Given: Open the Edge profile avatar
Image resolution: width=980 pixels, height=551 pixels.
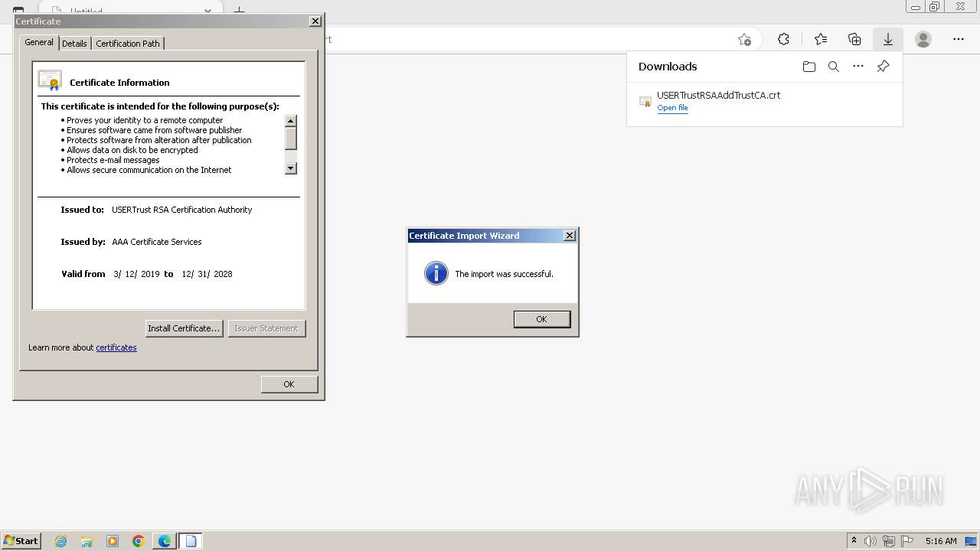Looking at the screenshot, I should tap(923, 39).
